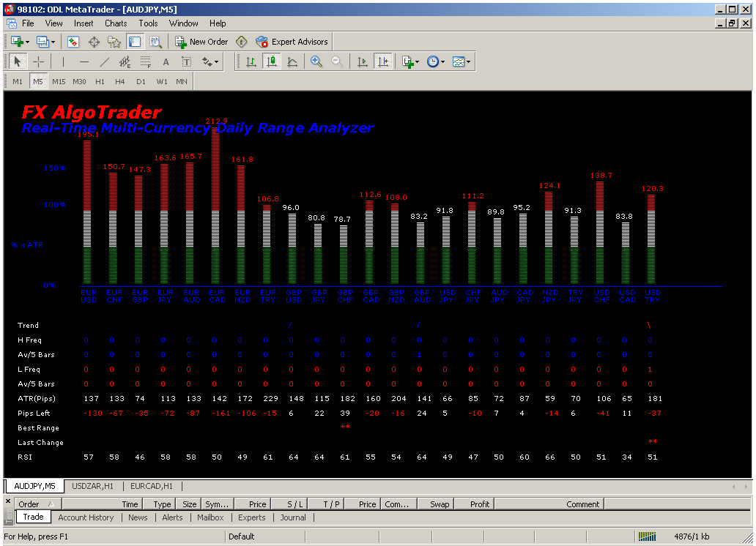The image size is (756, 546).
Task: Open the File menu
Action: point(28,23)
